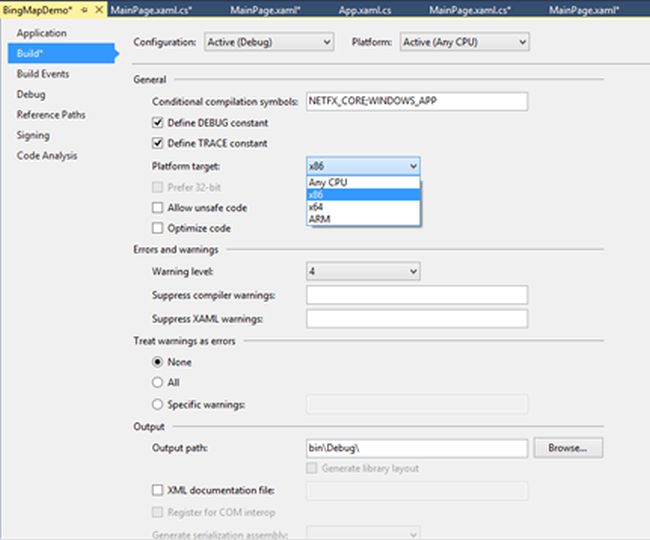Click the Platform target label

click(x=186, y=167)
